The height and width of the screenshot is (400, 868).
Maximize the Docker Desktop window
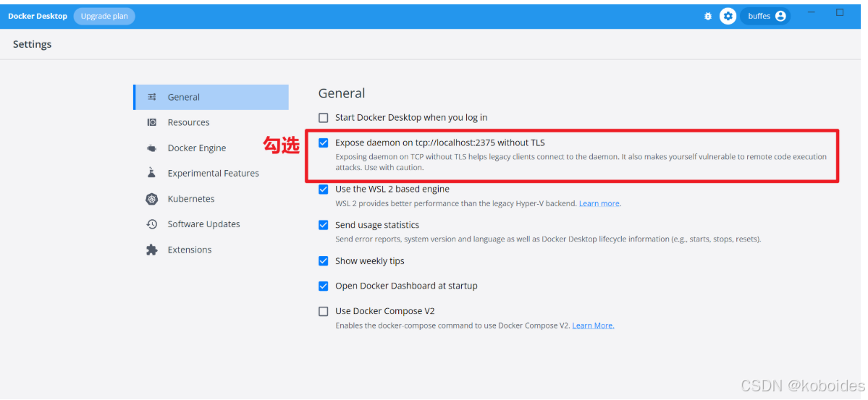click(x=840, y=12)
